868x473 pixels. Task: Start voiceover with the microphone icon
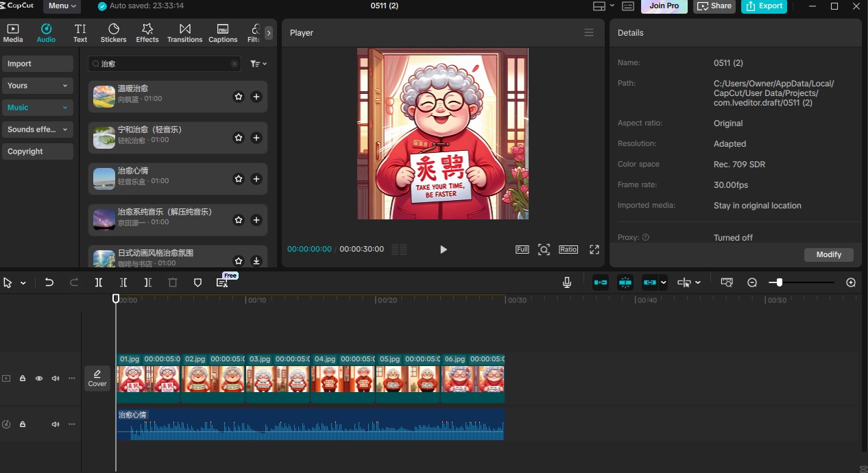(x=567, y=282)
